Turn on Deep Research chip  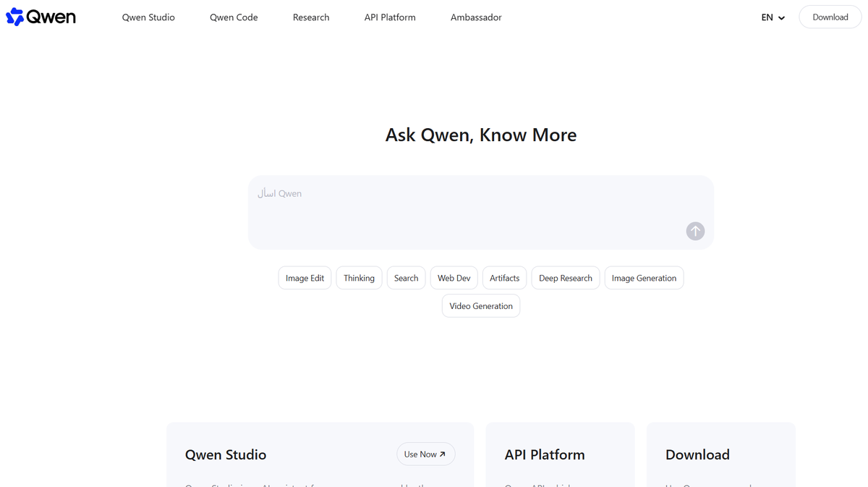pos(565,278)
